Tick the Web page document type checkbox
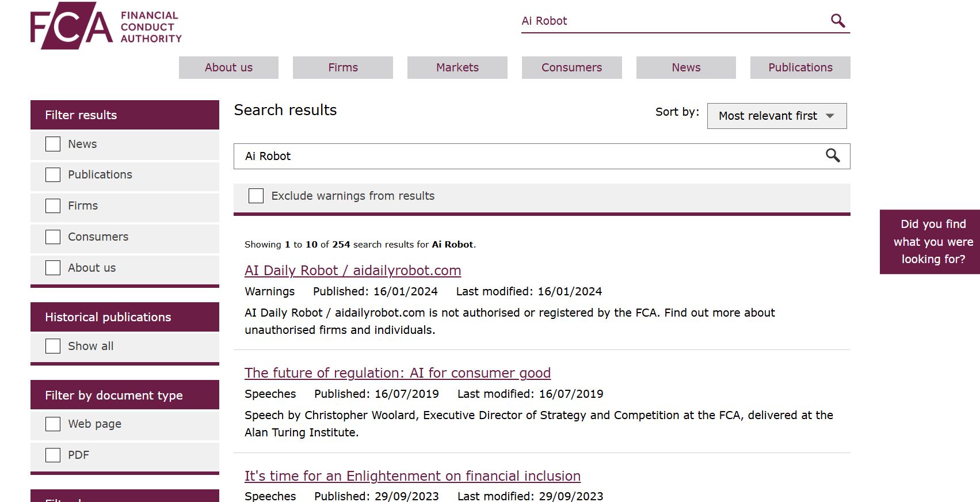The height and width of the screenshot is (502, 980). click(53, 424)
